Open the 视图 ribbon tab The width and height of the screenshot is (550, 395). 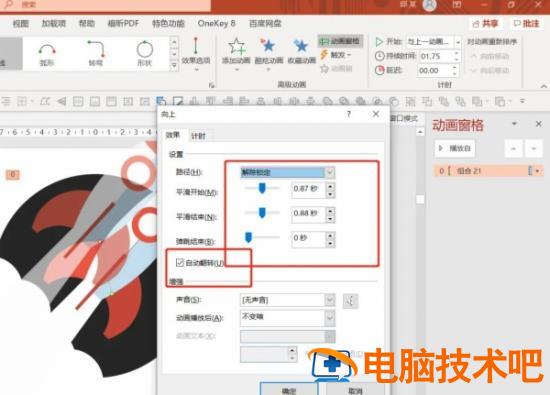click(x=21, y=24)
